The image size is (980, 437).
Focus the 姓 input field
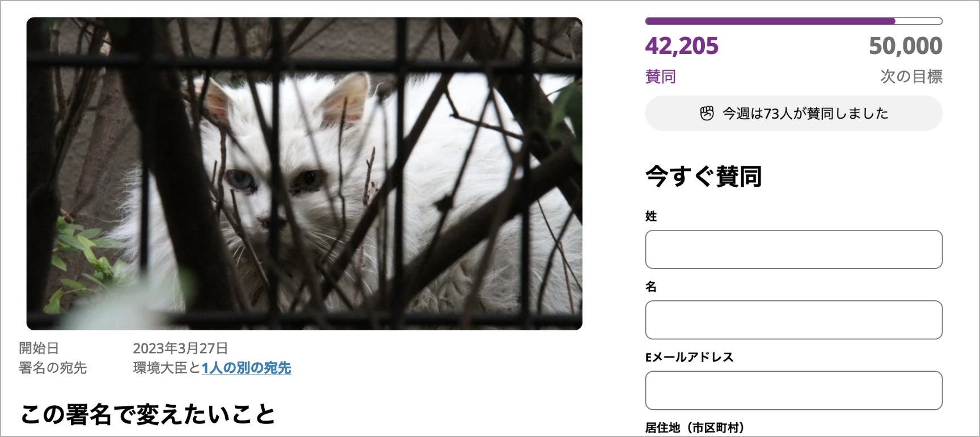793,249
